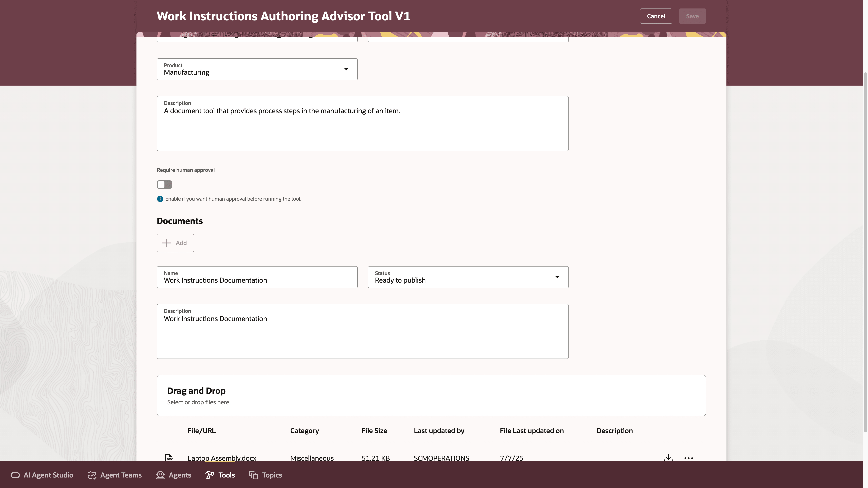The image size is (868, 488).
Task: Open the ellipsis actions menu for Laptop Assembly.docx
Action: (688, 458)
